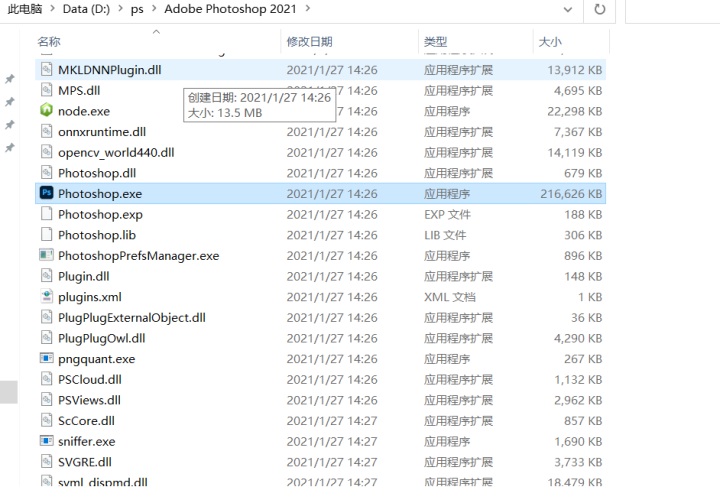Click the MPS.dll file icon
The width and height of the screenshot is (720, 490).
pos(46,90)
